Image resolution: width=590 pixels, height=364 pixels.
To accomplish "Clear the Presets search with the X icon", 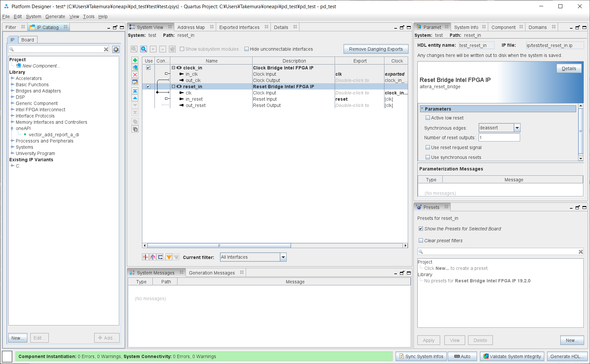I will coord(581,252).
